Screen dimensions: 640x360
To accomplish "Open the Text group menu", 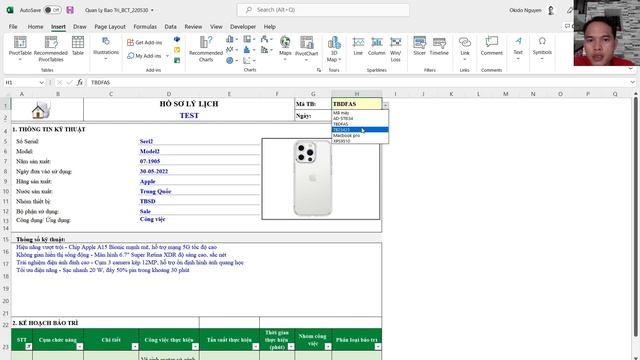I will [x=518, y=48].
